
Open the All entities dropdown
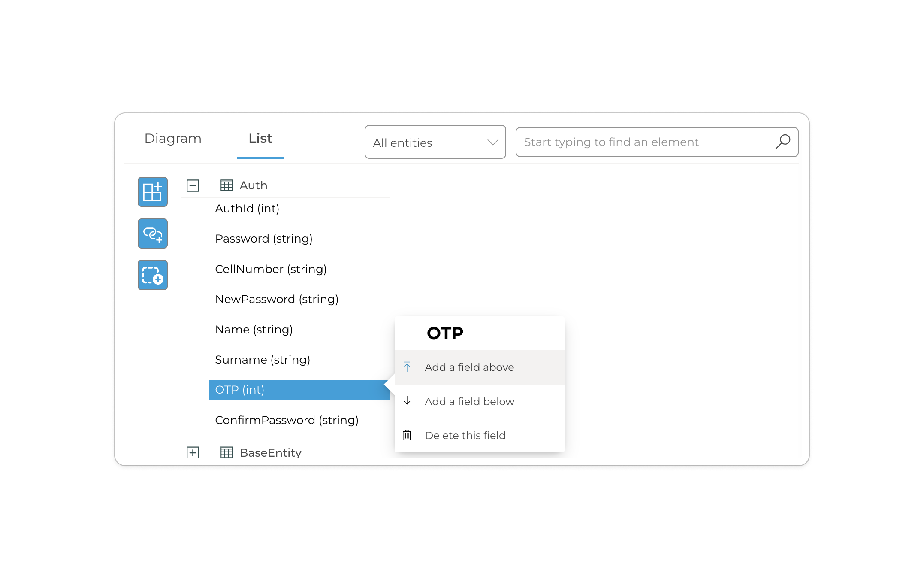click(x=435, y=142)
